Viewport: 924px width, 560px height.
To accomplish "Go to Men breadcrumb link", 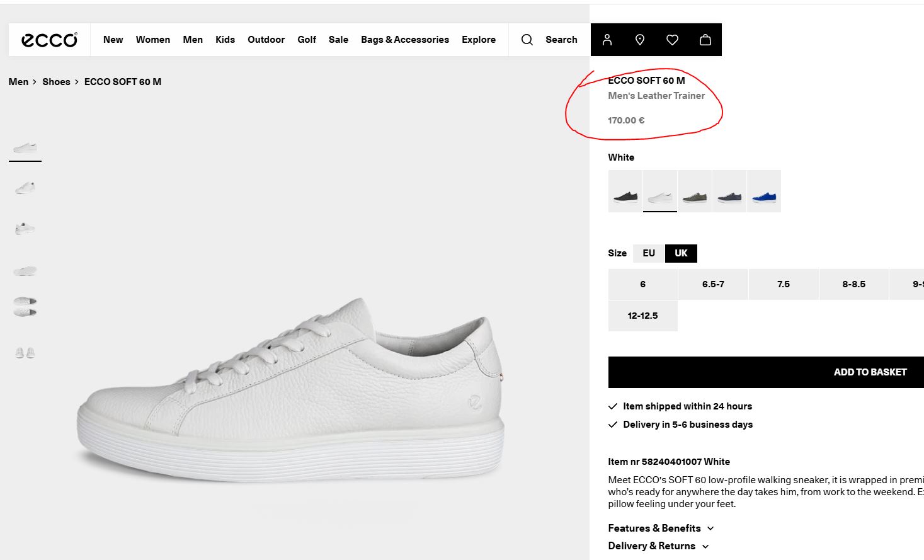I will coord(18,82).
